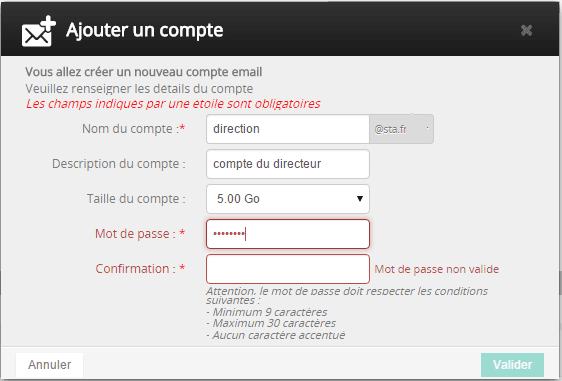This screenshot has height=381, width=562.
Task: Select the Mot de passe field
Action: [x=288, y=234]
